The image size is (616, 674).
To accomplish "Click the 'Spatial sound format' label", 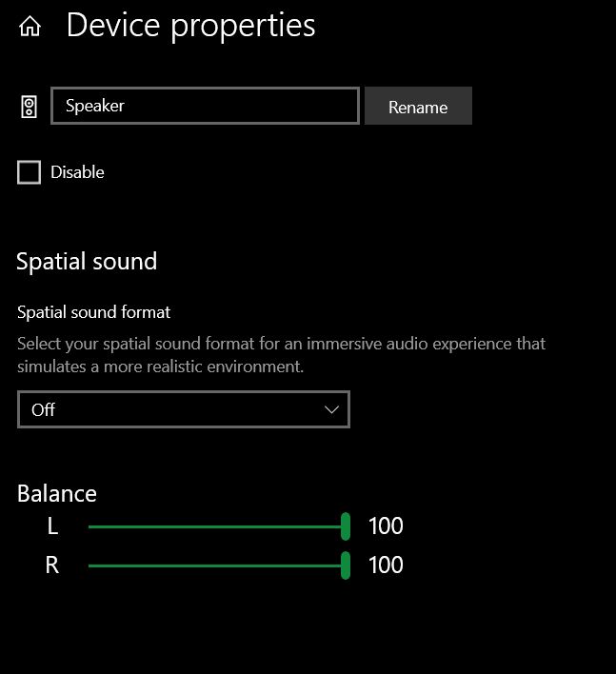I will point(93,312).
